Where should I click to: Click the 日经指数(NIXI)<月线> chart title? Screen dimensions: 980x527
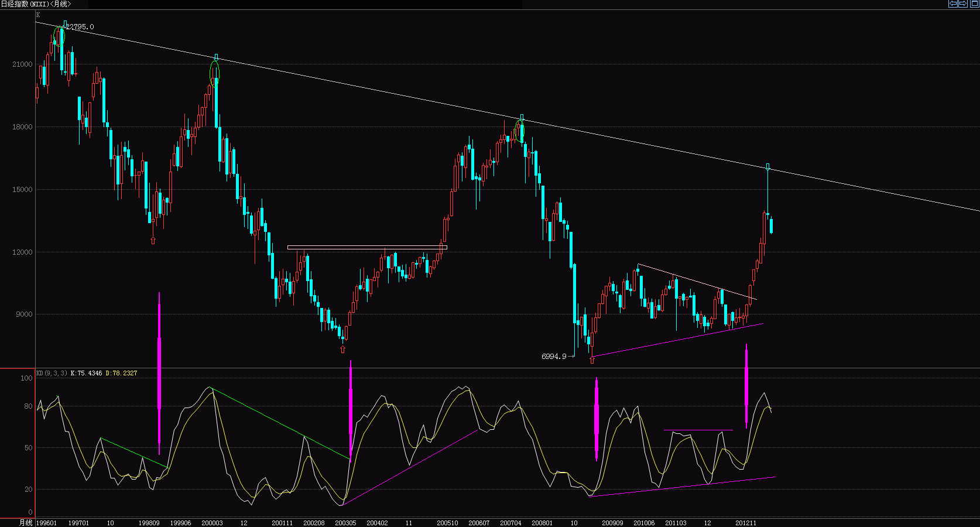pyautogui.click(x=36, y=4)
